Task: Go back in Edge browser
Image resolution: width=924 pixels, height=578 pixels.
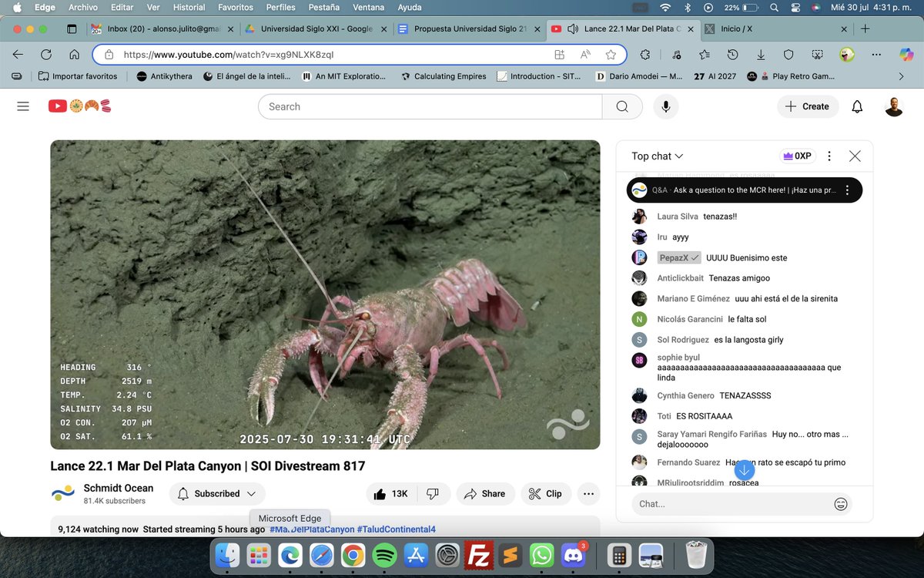Action: pos(18,55)
